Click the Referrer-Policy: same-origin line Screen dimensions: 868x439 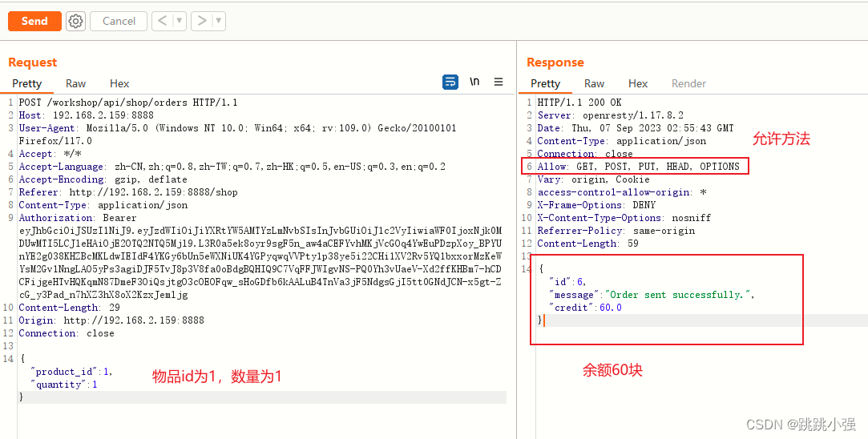click(x=616, y=230)
